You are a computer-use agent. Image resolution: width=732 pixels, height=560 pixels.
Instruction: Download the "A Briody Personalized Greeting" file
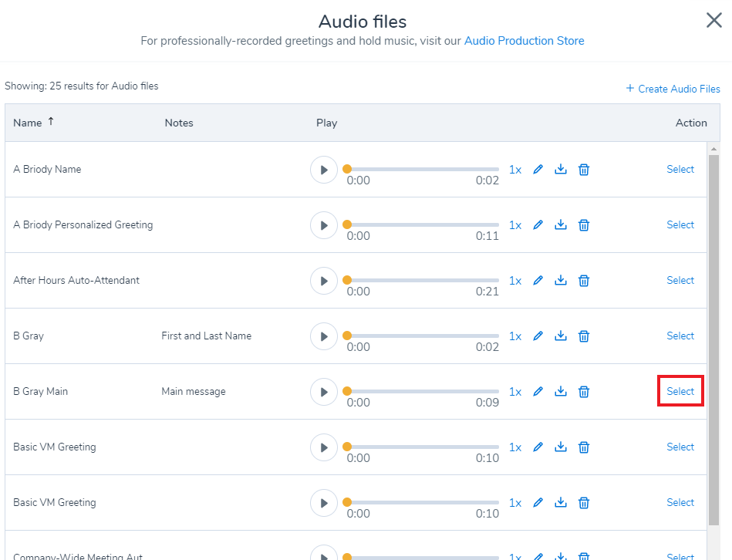pos(561,224)
